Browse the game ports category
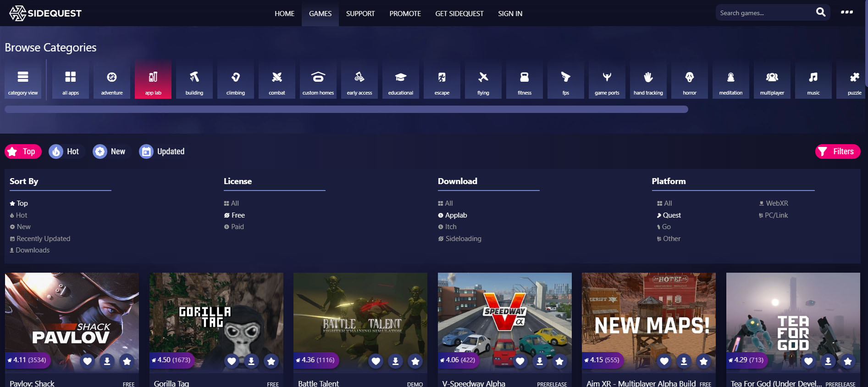The width and height of the screenshot is (868, 387). (607, 79)
